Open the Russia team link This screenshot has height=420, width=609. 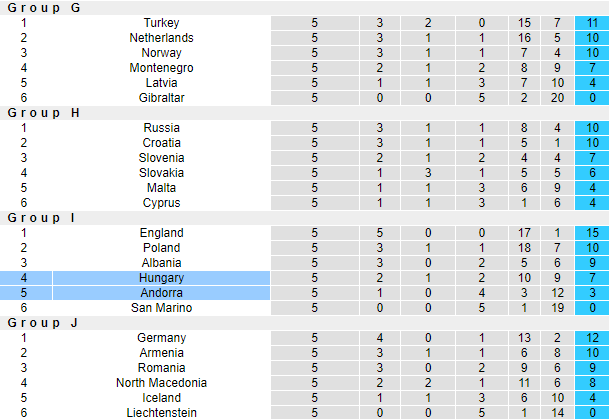point(161,128)
